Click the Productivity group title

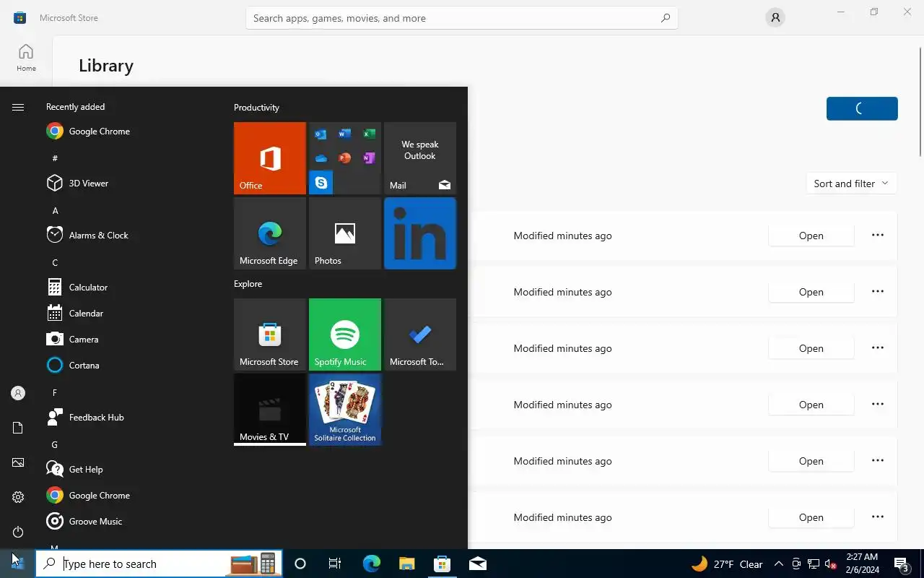click(256, 108)
